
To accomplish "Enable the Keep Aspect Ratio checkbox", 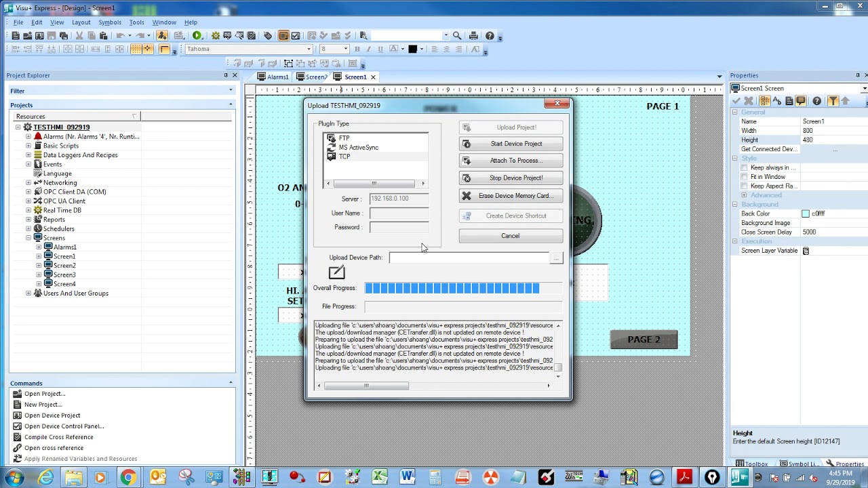I will pos(744,186).
